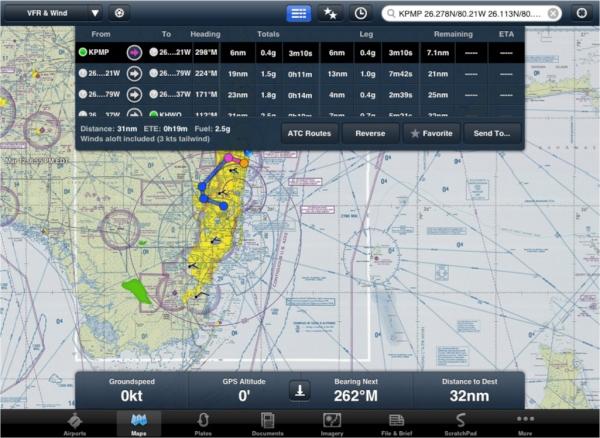Tap the magenta waypoint marker on the map
Viewport: 600px width, 438px height.
point(228,158)
